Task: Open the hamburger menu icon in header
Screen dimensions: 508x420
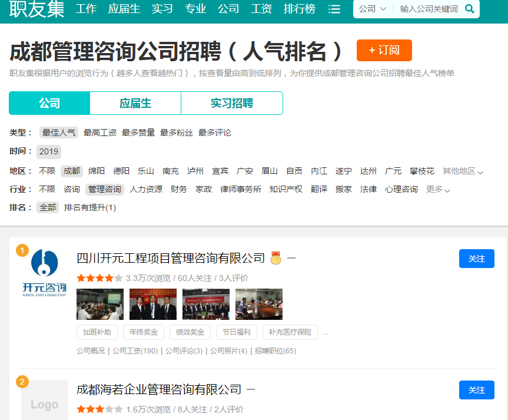Action: click(x=334, y=9)
